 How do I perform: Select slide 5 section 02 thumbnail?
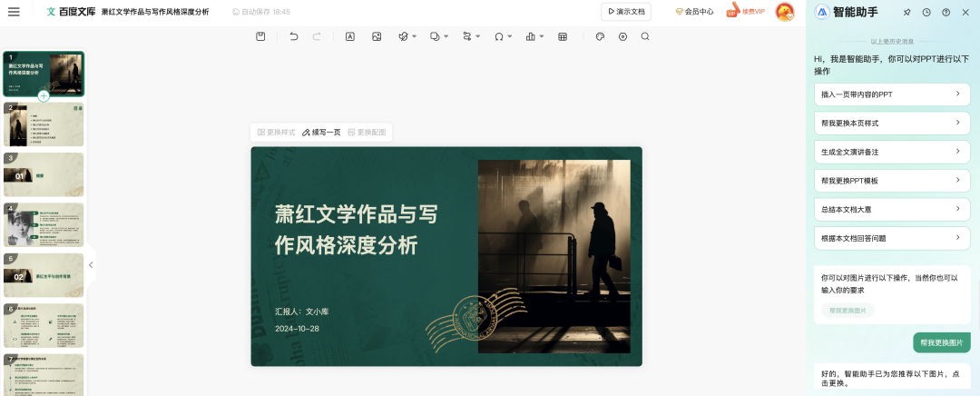(44, 275)
